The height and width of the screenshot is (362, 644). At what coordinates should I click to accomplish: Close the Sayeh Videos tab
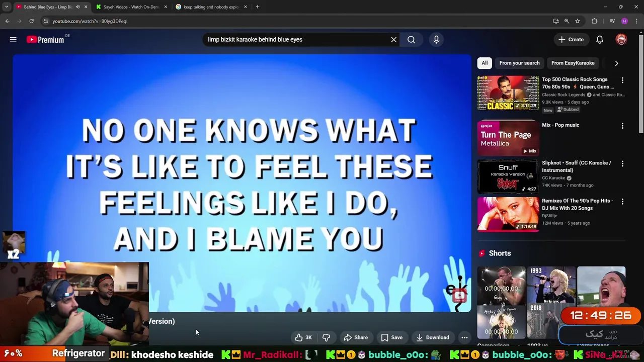(x=166, y=7)
